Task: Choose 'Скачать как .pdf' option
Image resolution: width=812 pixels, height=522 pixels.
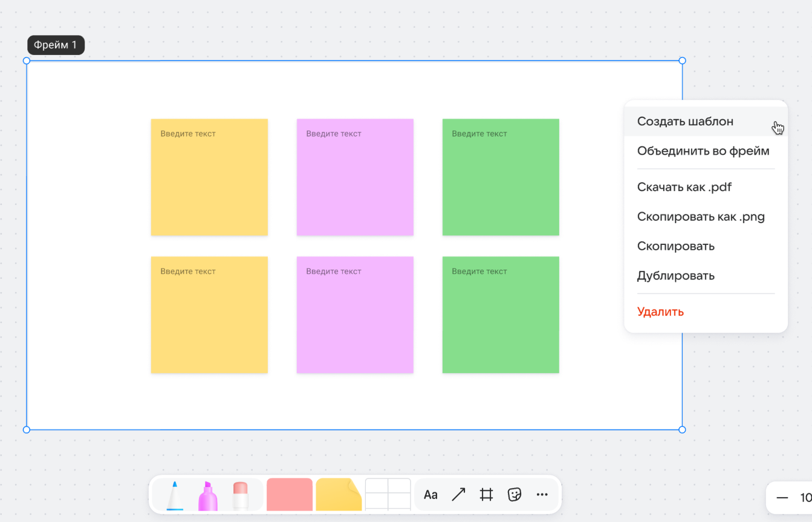Action: pos(684,188)
